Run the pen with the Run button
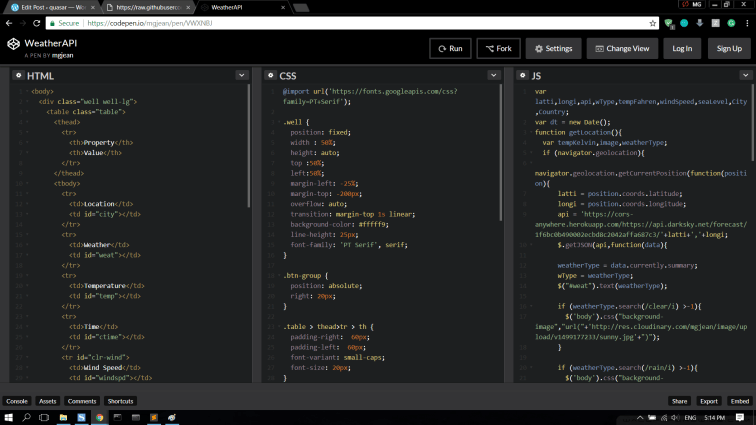The width and height of the screenshot is (756, 425). click(450, 48)
